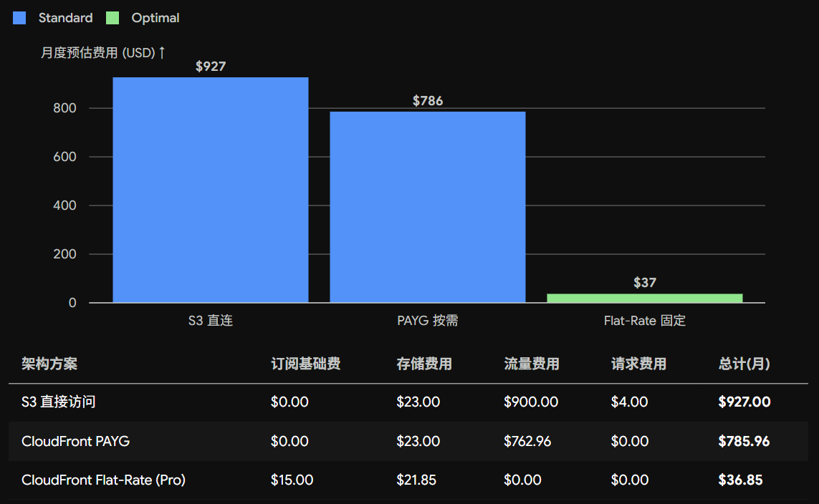Click the 架构方案 column header
This screenshot has height=504, width=819.
tap(49, 364)
